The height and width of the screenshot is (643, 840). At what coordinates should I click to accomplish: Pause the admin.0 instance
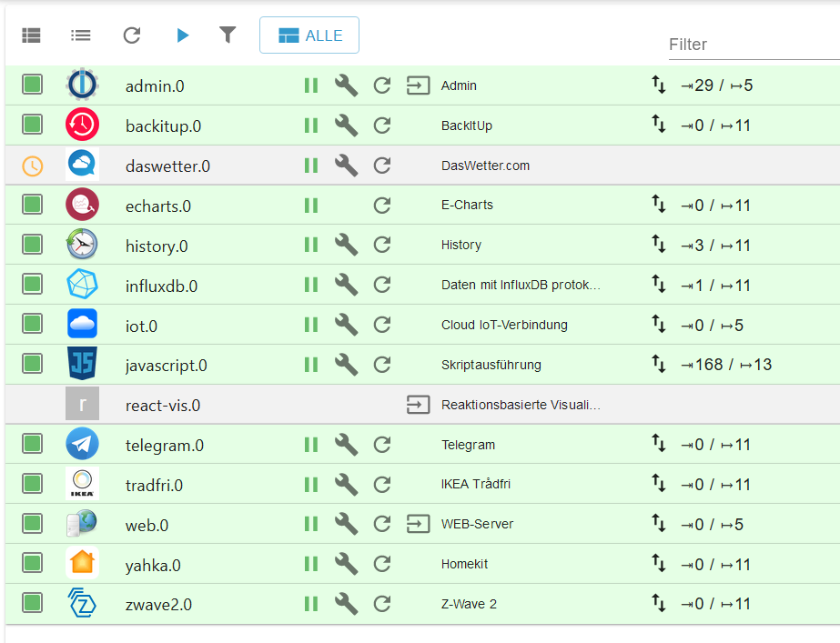point(311,85)
